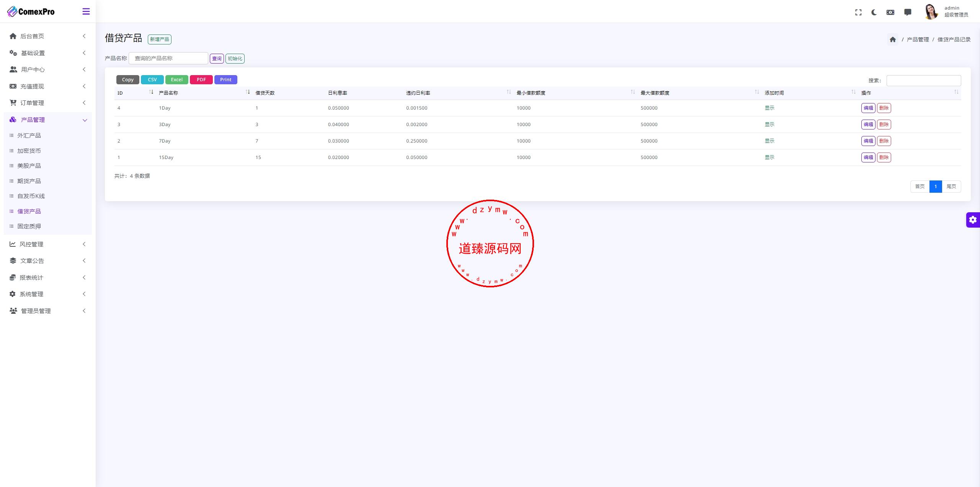Collapse the 产品管理 menu chevron
Screen dimensions: 980x487
click(x=85, y=120)
